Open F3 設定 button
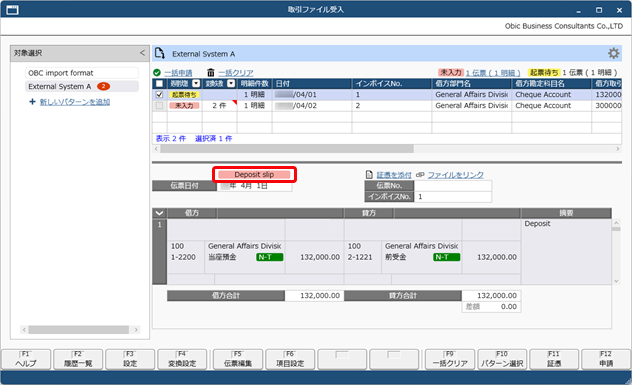This screenshot has height=385, width=632. click(130, 359)
